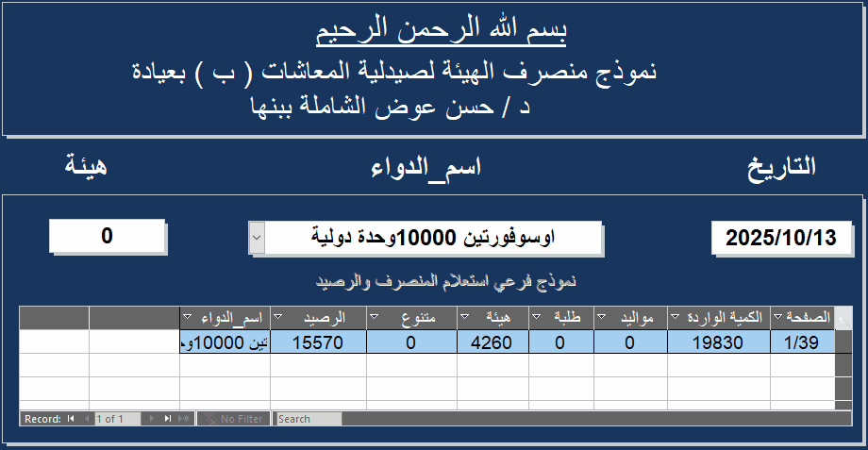Open filter arrow for الكمية الواردة column
This screenshot has width=868, height=450.
pos(673,318)
